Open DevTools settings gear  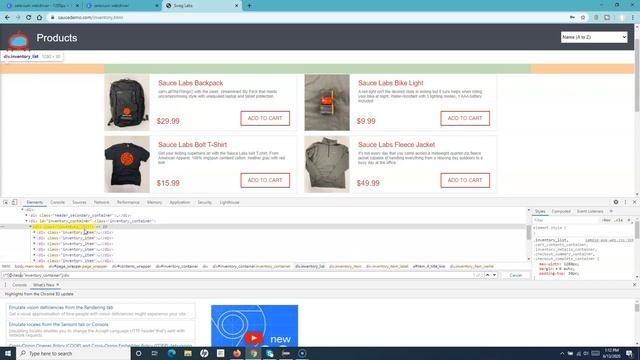pyautogui.click(x=616, y=202)
